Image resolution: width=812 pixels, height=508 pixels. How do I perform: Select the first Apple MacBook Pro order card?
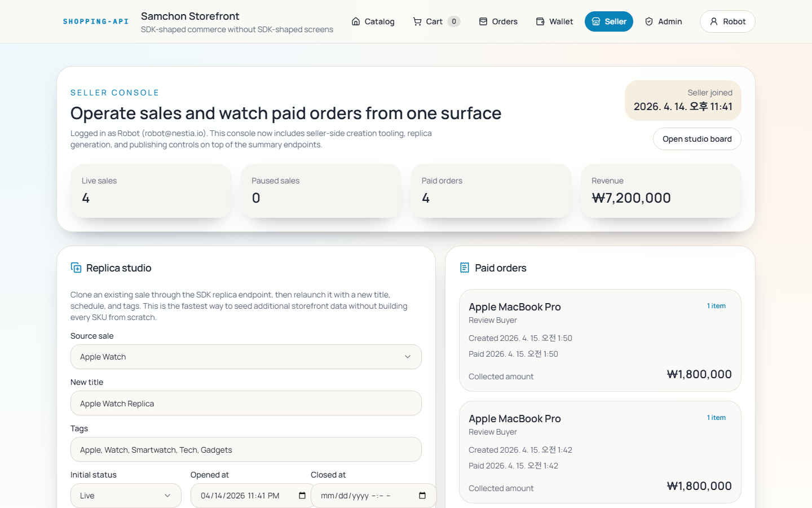click(600, 340)
